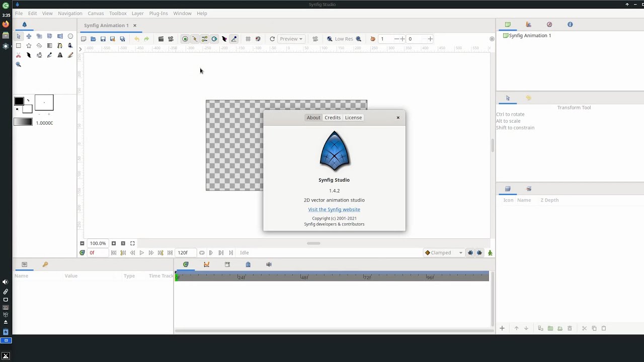Select the Text tool
644x362 pixels.
tap(60, 55)
